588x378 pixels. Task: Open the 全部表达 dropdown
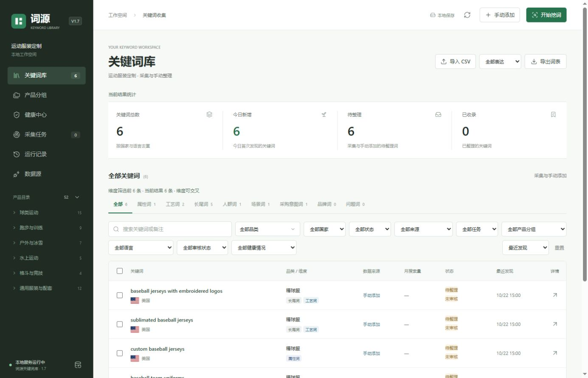pyautogui.click(x=500, y=62)
